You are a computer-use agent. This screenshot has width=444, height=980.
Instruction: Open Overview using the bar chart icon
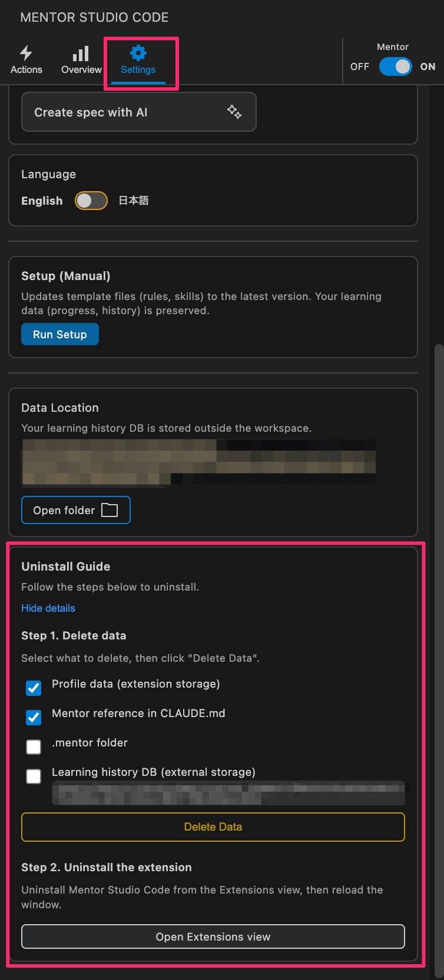[81, 53]
